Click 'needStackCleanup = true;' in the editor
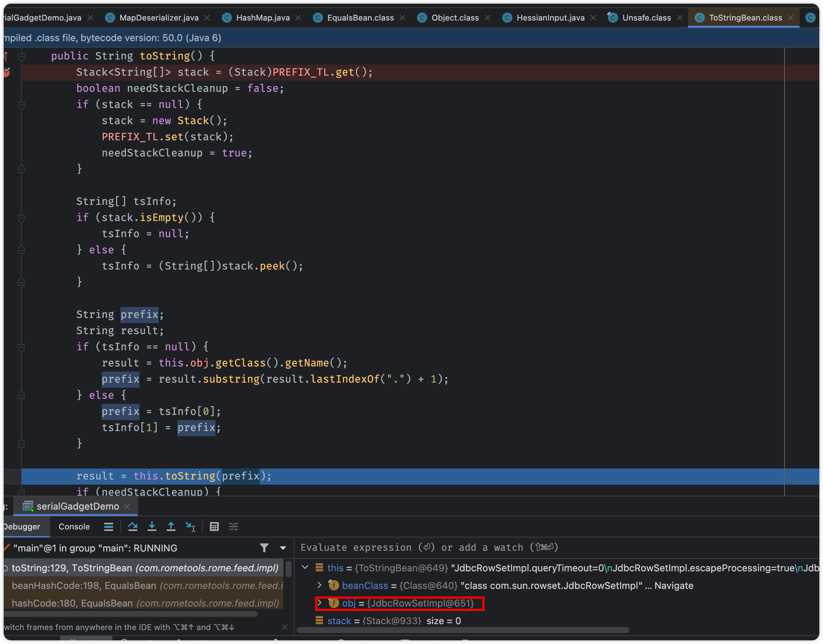The height and width of the screenshot is (644, 823). coord(177,153)
